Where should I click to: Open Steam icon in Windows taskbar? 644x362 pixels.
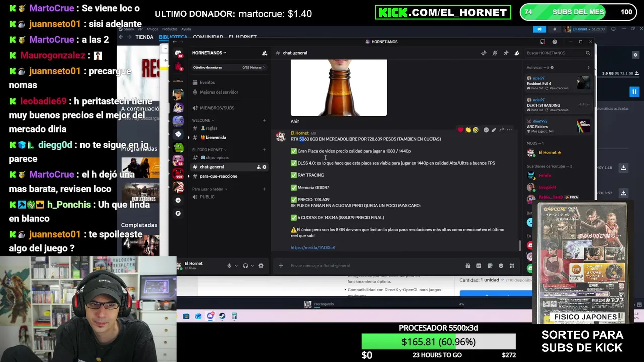pyautogui.click(x=222, y=316)
